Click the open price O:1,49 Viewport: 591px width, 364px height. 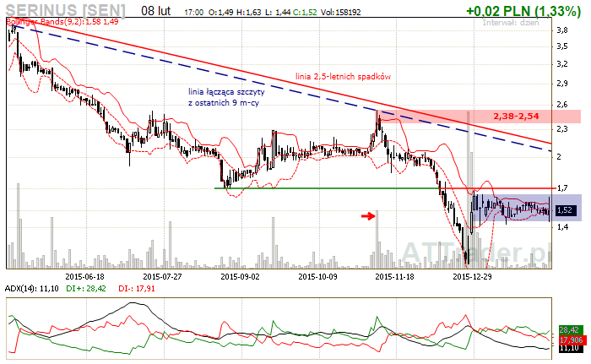point(221,13)
